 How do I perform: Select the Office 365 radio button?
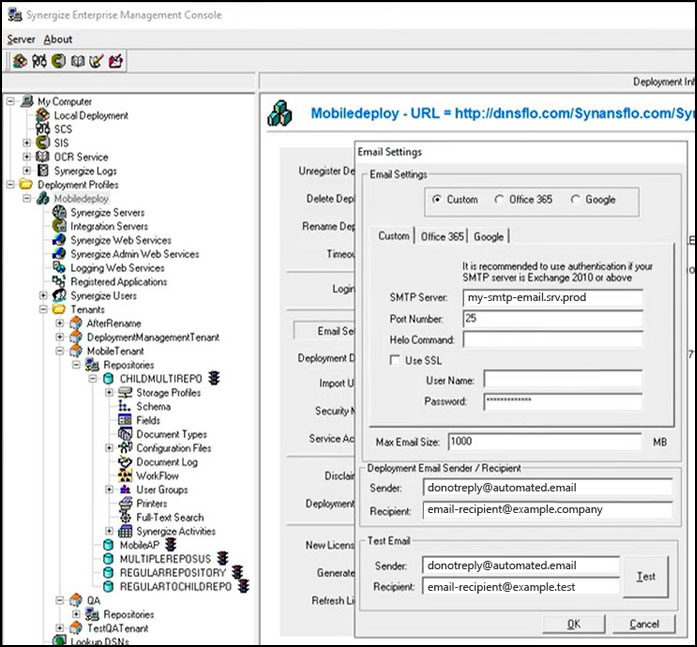pyautogui.click(x=500, y=200)
